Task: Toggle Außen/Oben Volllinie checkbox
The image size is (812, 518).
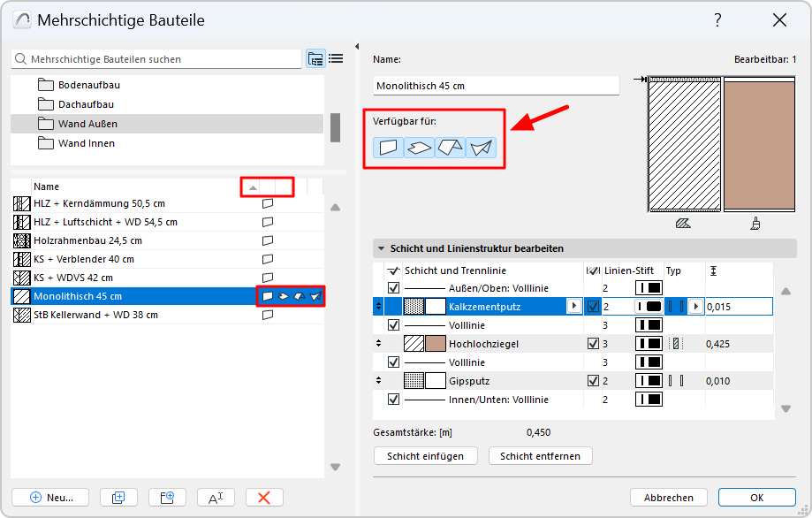Action: (393, 288)
